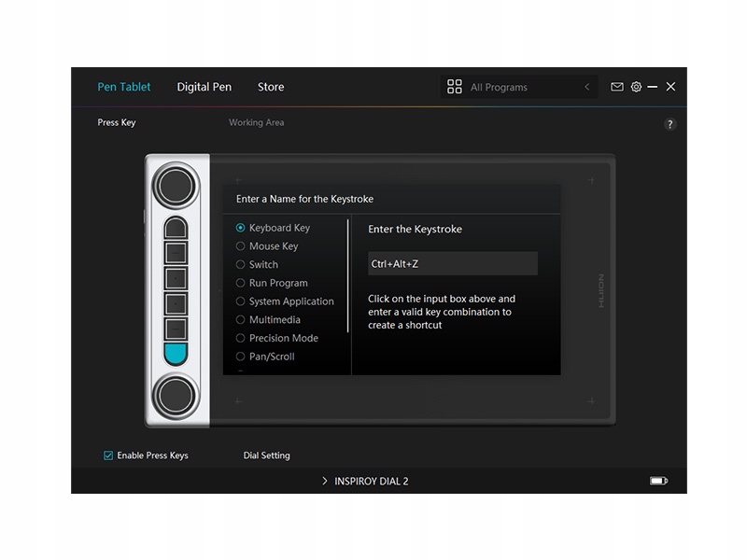Open the Store tab
The image size is (747, 560).
271,87
